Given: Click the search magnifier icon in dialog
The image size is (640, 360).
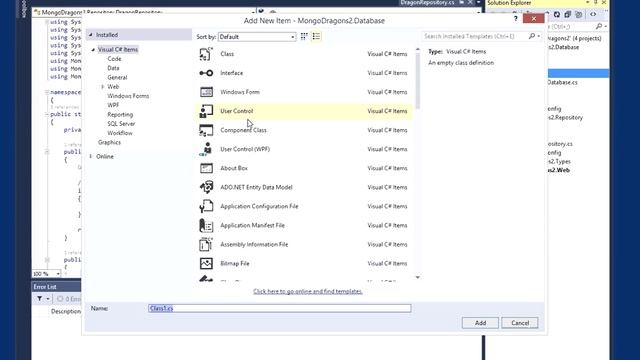Looking at the screenshot, I should 531,36.
